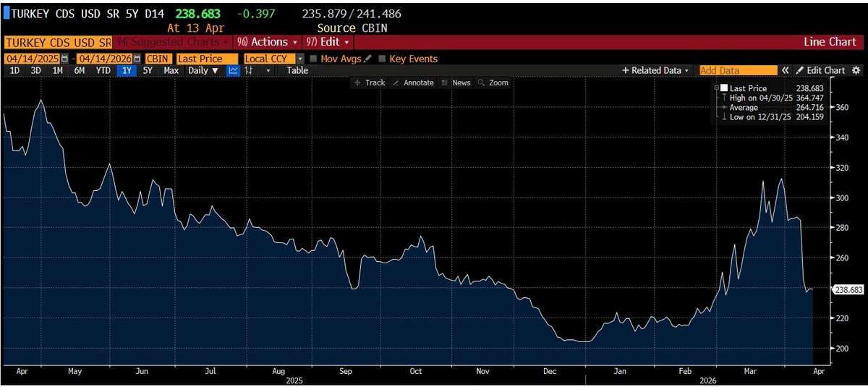Enable the Key Events checkbox
This screenshot has height=387, width=868.
pyautogui.click(x=381, y=59)
